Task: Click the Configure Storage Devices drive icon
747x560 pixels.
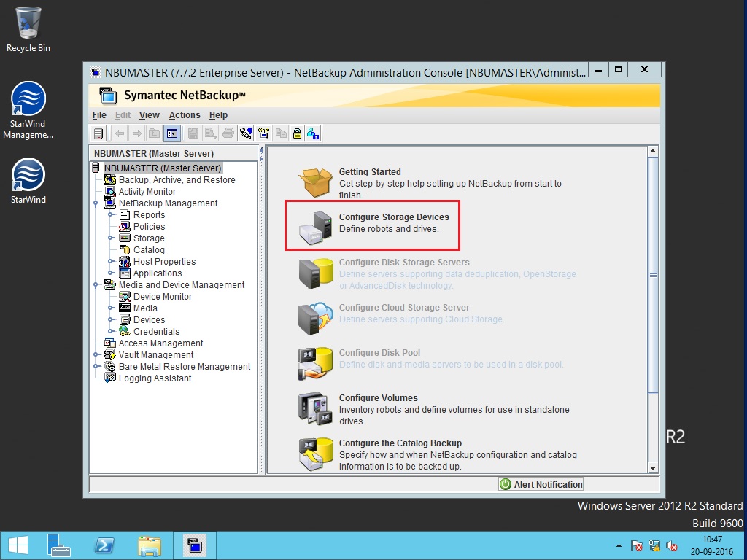Action: click(315, 227)
